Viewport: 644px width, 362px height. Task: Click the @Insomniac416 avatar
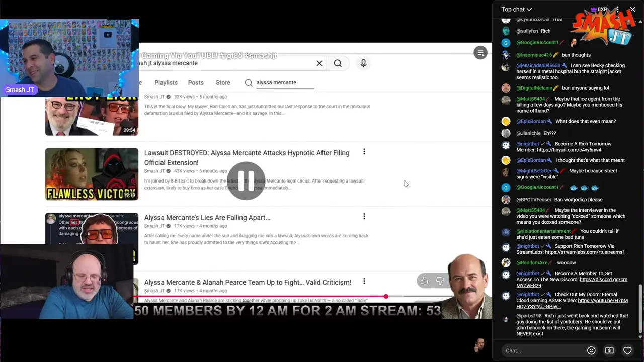click(x=506, y=55)
